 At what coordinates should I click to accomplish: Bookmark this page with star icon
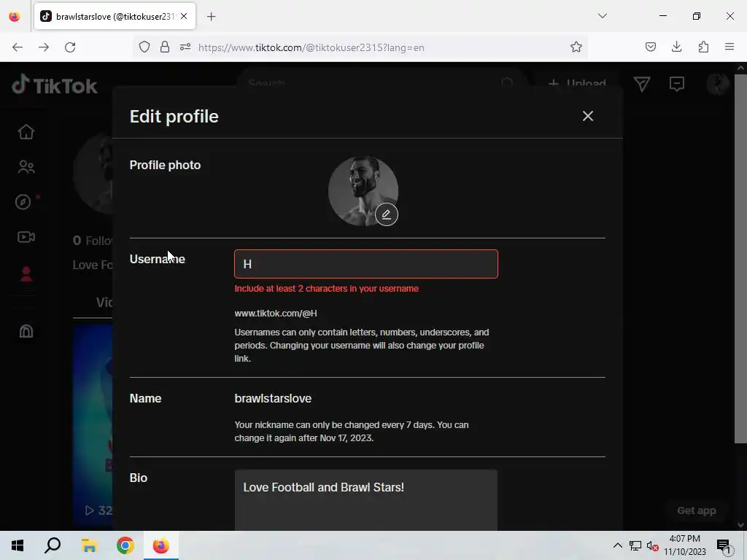click(x=576, y=47)
